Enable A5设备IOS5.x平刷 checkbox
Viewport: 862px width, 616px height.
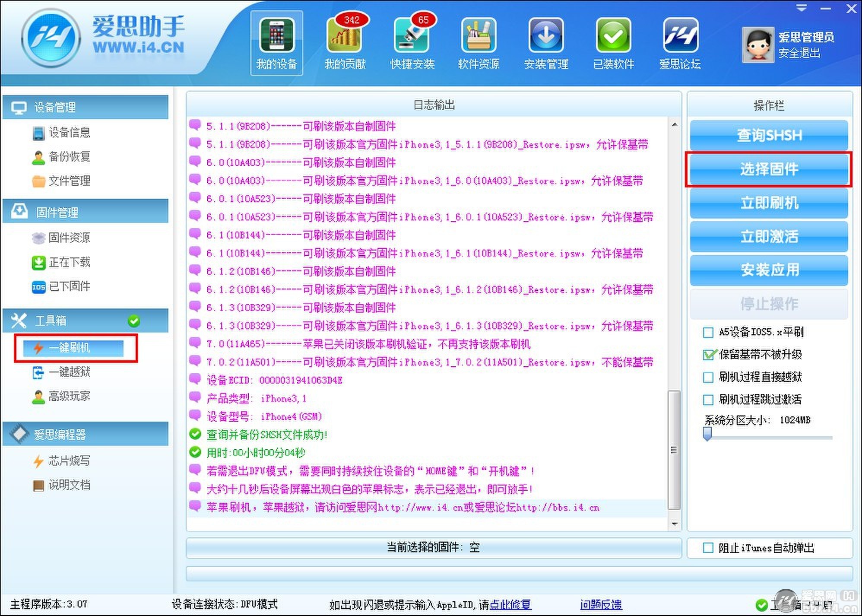click(708, 332)
